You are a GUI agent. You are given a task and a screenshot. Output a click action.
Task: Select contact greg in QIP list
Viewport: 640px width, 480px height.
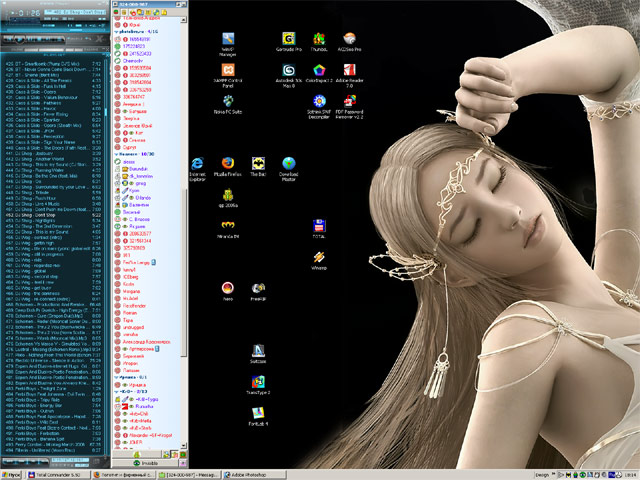coord(140,183)
